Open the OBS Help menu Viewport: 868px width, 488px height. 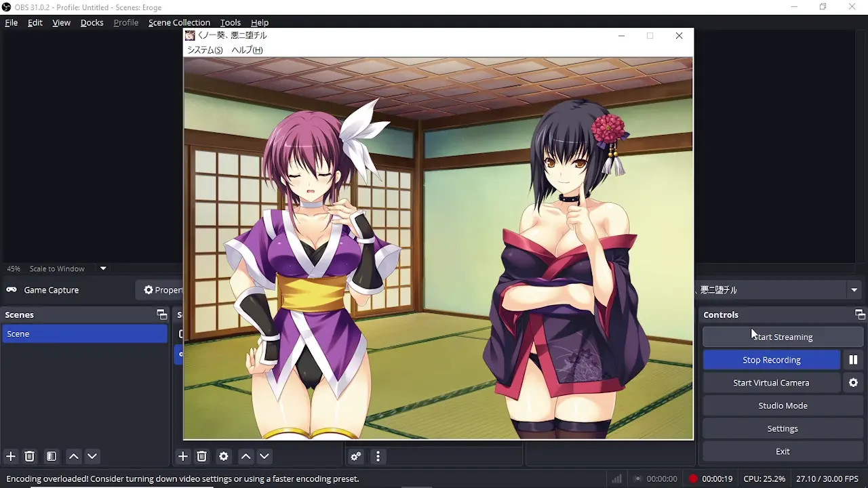point(260,22)
